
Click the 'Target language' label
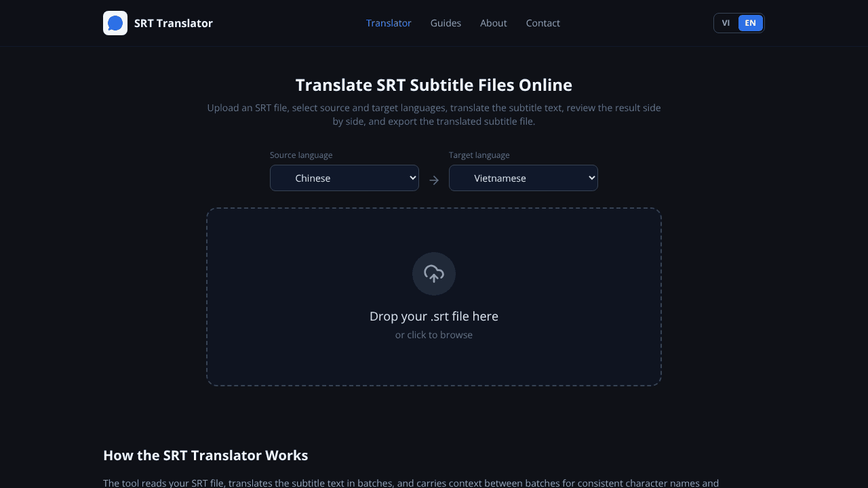[x=479, y=155]
